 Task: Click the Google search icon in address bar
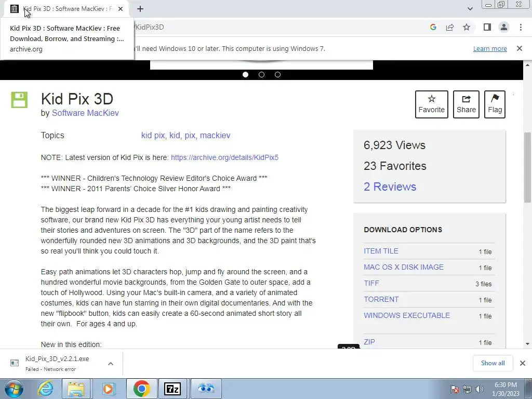(433, 28)
